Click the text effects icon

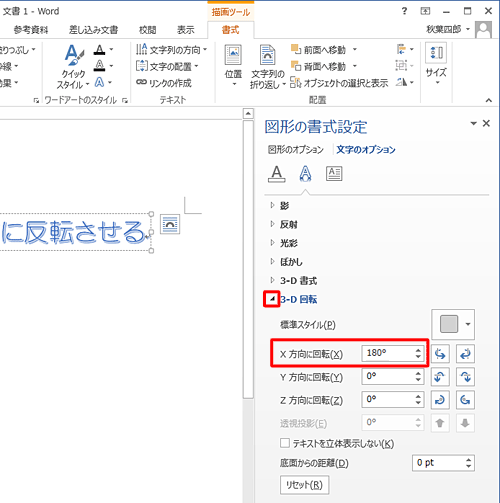point(99,82)
